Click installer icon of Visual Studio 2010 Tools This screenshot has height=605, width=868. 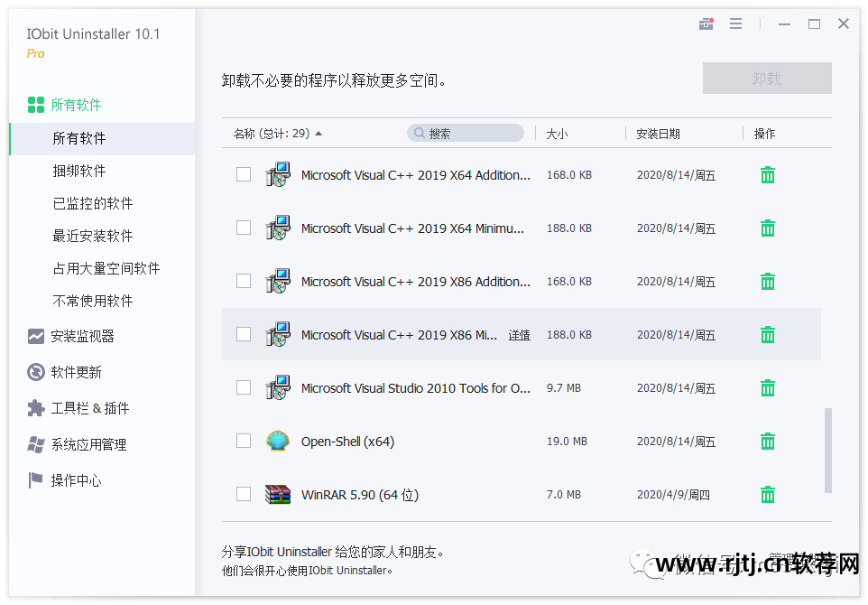277,387
